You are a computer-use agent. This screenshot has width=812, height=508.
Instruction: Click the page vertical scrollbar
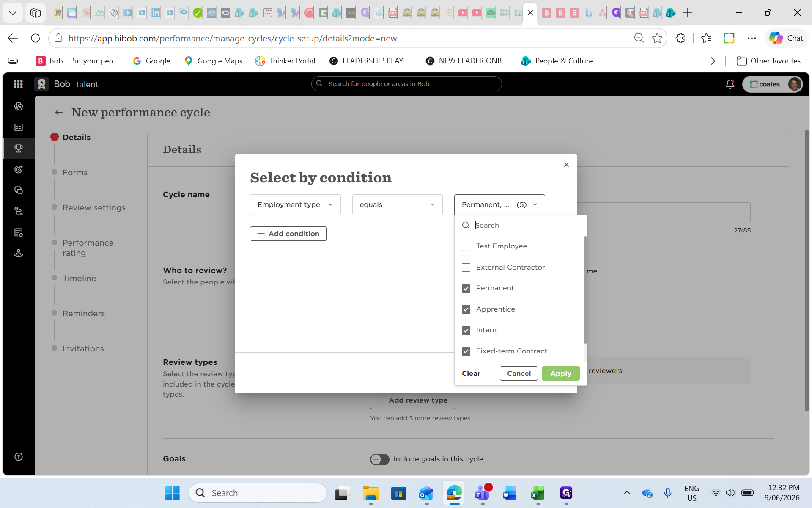pyautogui.click(x=807, y=271)
